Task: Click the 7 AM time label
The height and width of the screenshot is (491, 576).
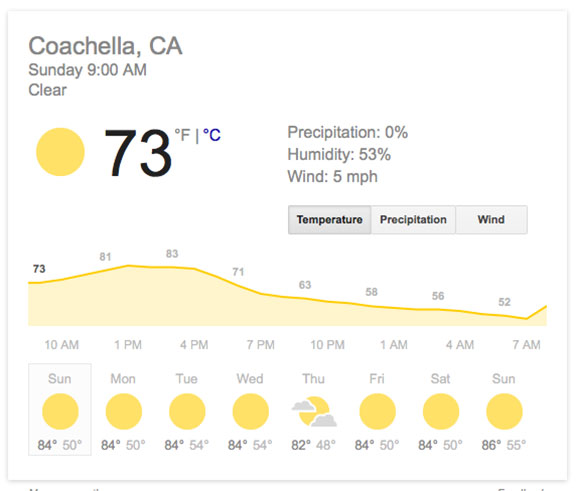Action: pyautogui.click(x=526, y=345)
